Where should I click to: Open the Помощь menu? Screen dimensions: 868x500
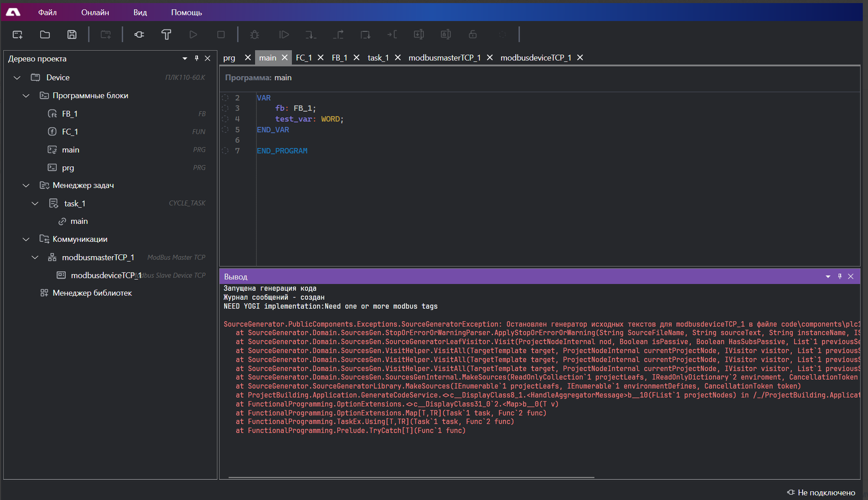186,12
